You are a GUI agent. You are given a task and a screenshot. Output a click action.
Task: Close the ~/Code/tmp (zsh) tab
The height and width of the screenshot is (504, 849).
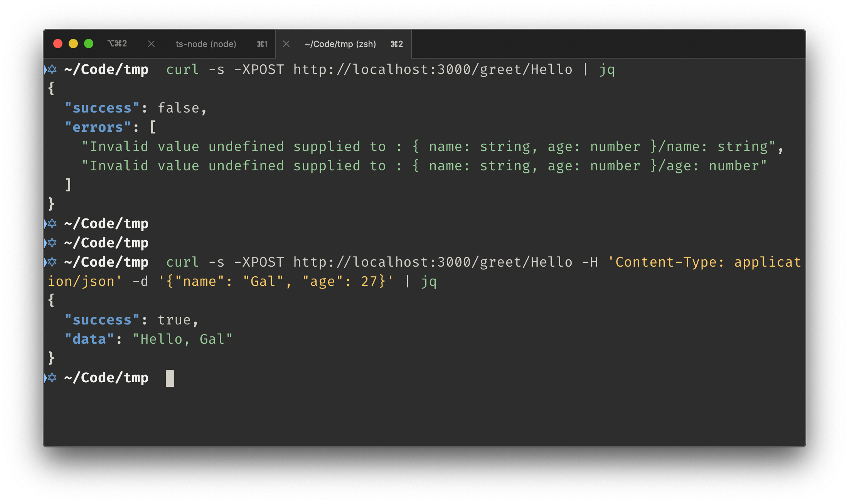286,44
